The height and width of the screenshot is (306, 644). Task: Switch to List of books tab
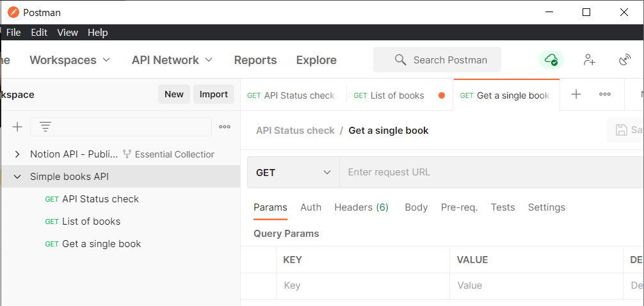399,95
